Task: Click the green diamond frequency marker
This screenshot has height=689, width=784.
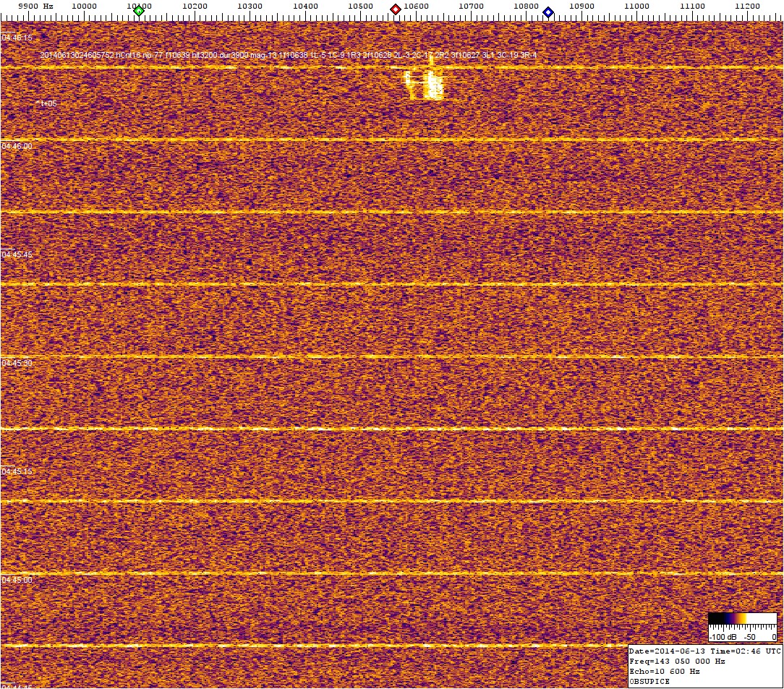Action: click(139, 11)
